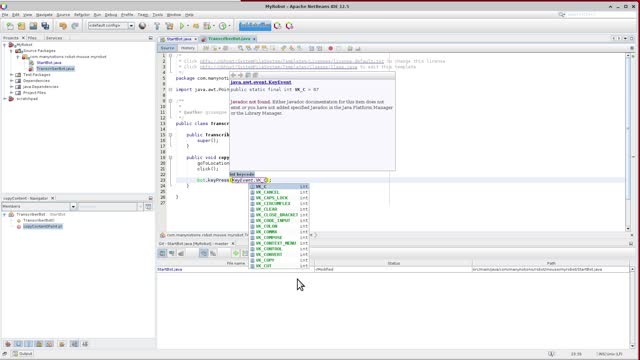This screenshot has width=640, height=360.
Task: Select copyContent method in the Navigator
Action: (42, 227)
